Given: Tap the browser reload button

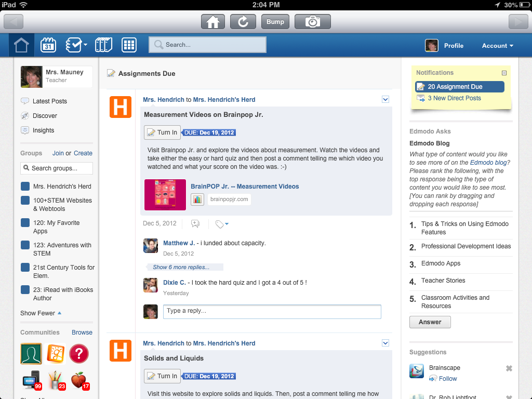Looking at the screenshot, I should [x=243, y=22].
